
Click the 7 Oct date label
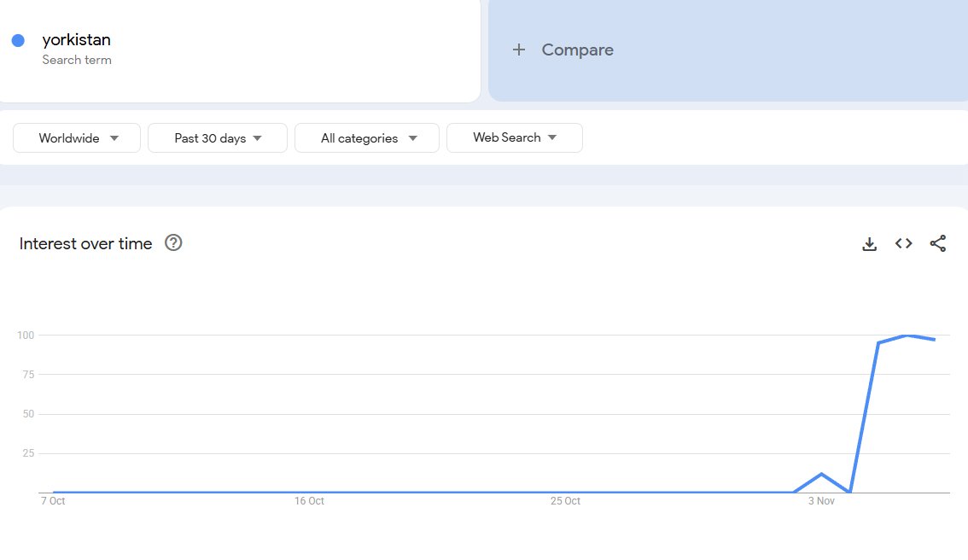click(x=53, y=501)
